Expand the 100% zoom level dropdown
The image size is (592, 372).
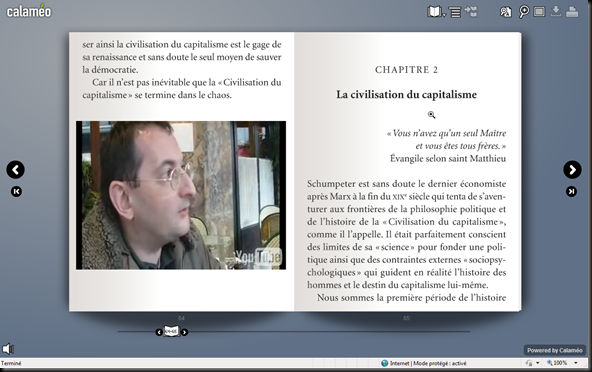(576, 363)
